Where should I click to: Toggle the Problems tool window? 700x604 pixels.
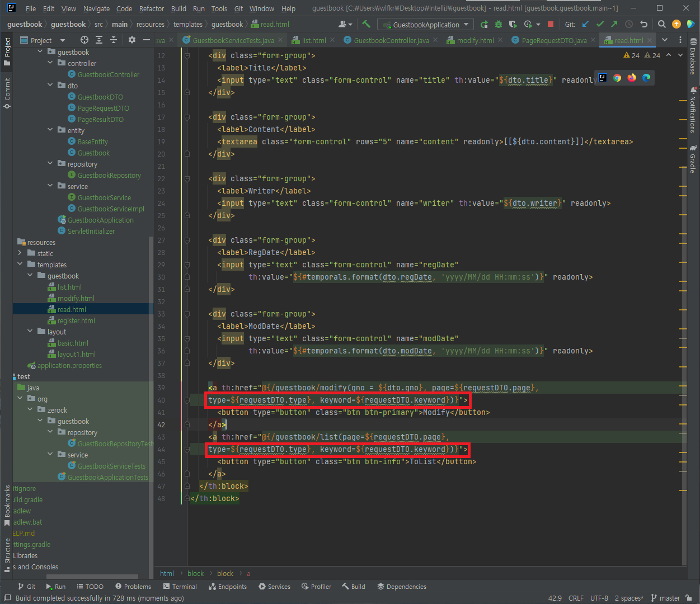click(133, 587)
